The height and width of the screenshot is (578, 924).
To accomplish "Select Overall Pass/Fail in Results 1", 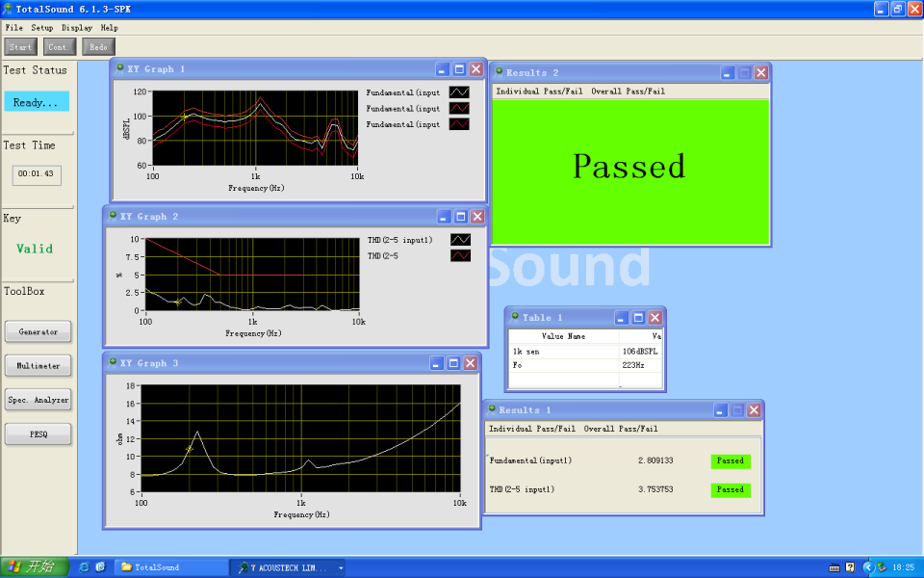I will tap(621, 428).
